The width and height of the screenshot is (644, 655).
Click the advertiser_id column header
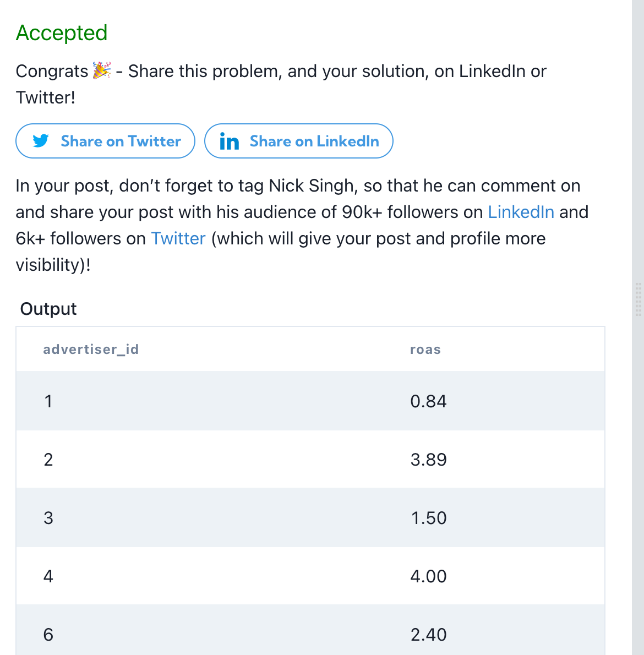(x=91, y=350)
